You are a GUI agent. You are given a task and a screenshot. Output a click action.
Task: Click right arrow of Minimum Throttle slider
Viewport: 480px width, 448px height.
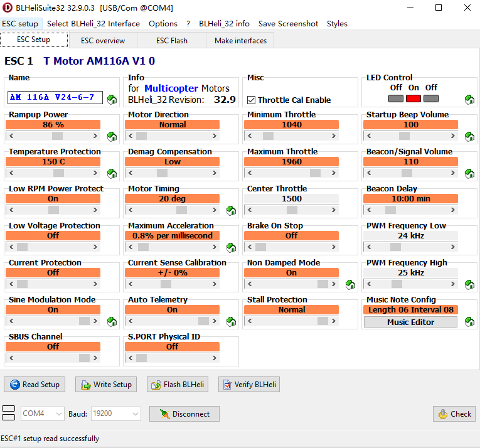334,136
